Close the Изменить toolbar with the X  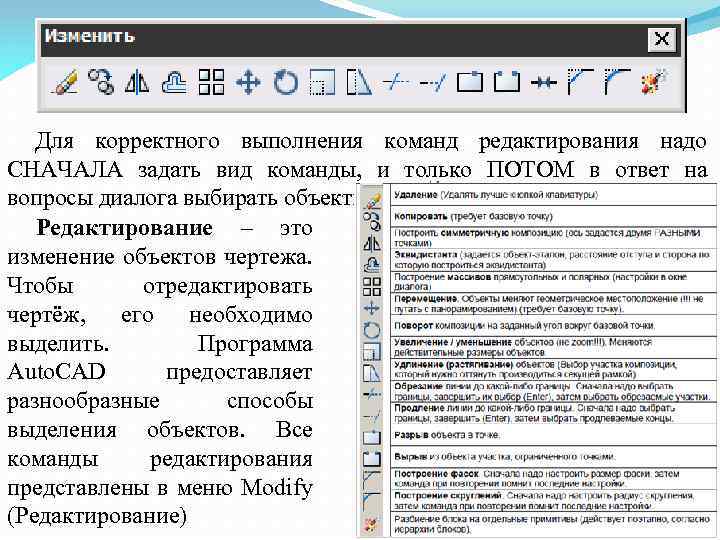point(662,39)
